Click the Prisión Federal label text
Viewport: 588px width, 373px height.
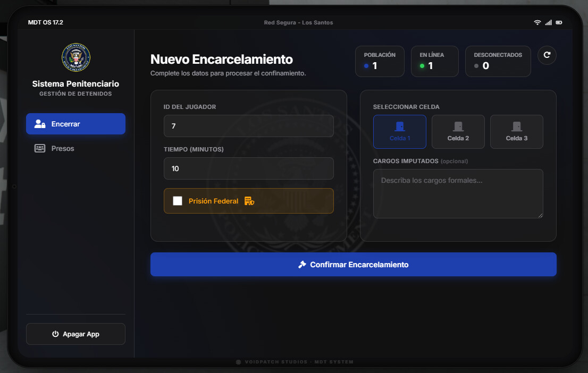[213, 201]
